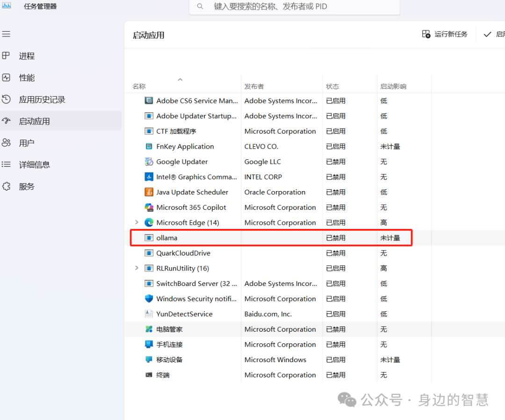Click the 移动设备 icon
The image size is (505, 420).
[149, 359]
